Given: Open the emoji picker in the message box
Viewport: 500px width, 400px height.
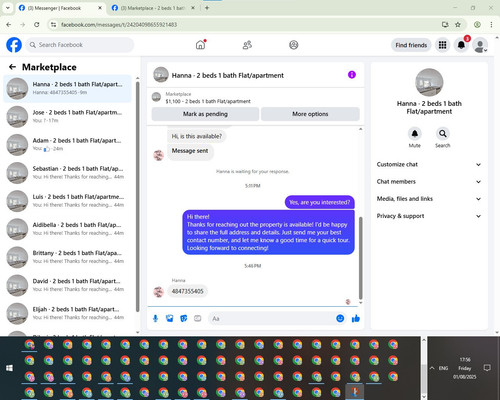Looking at the screenshot, I should coord(340,318).
